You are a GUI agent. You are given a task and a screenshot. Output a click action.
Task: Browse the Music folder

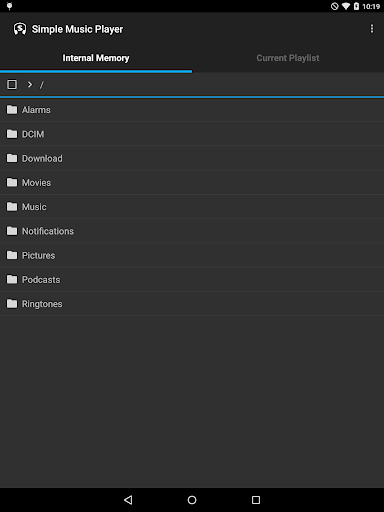click(192, 207)
